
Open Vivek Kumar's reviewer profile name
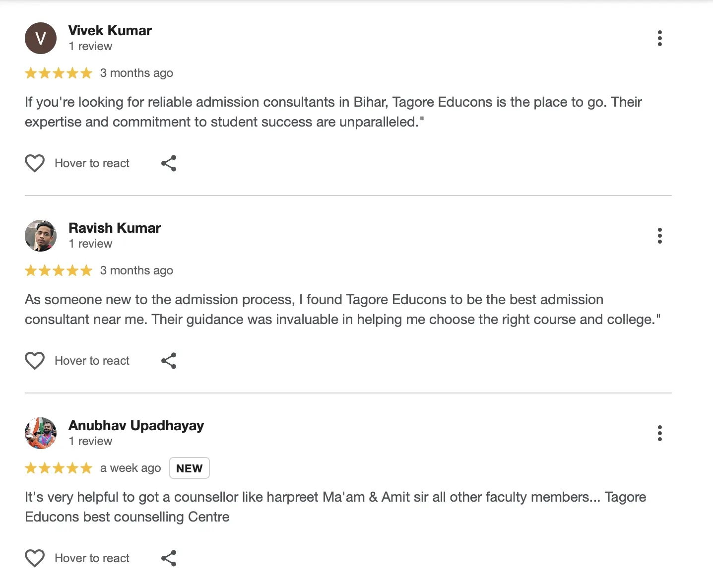110,31
